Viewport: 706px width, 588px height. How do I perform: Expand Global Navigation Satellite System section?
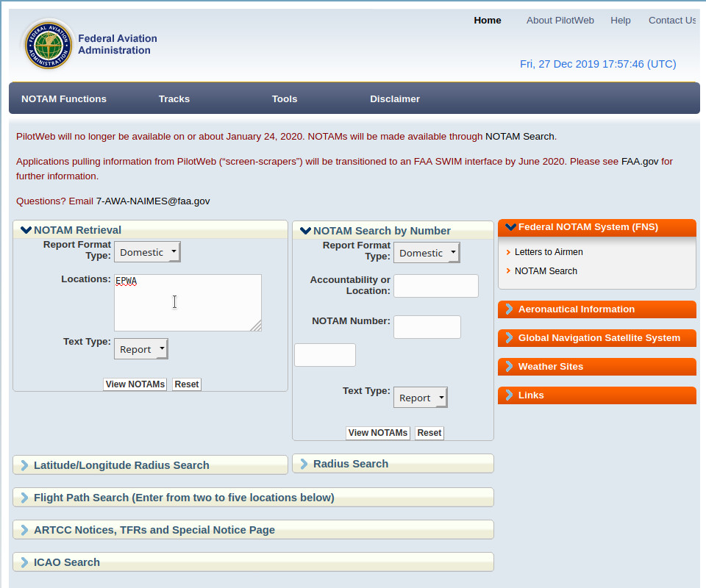(597, 338)
